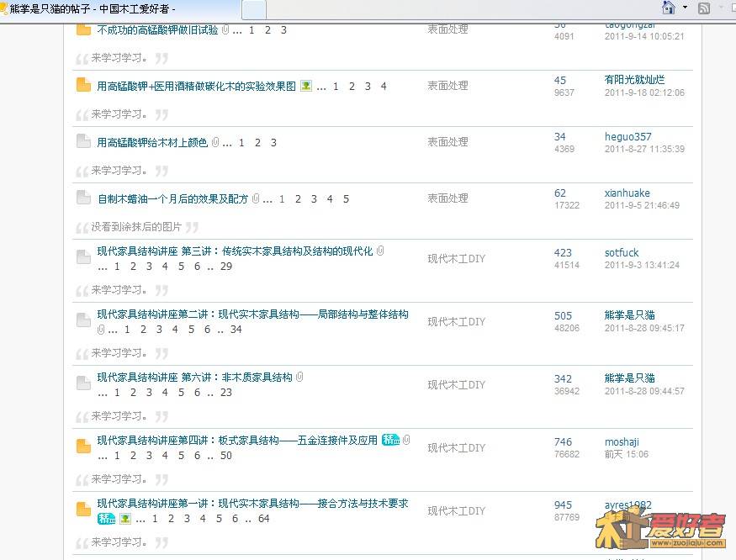View profile of sotfuck
The width and height of the screenshot is (736, 560).
coord(622,252)
